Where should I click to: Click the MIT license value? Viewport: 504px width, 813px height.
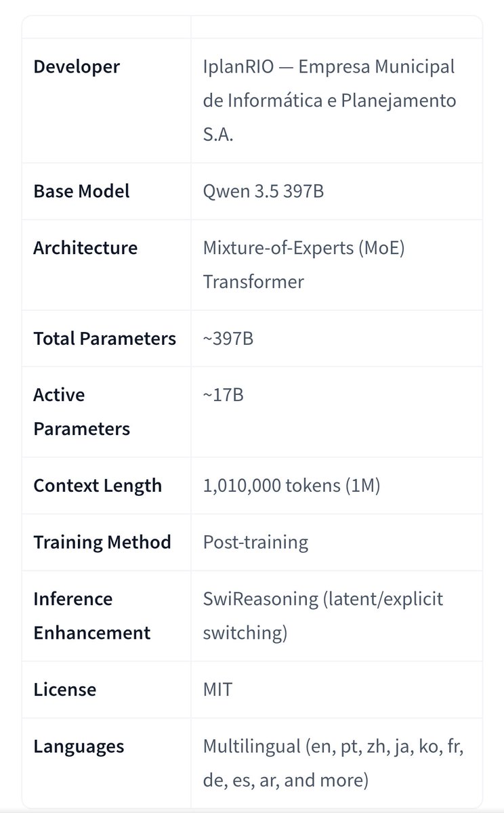[x=217, y=690]
